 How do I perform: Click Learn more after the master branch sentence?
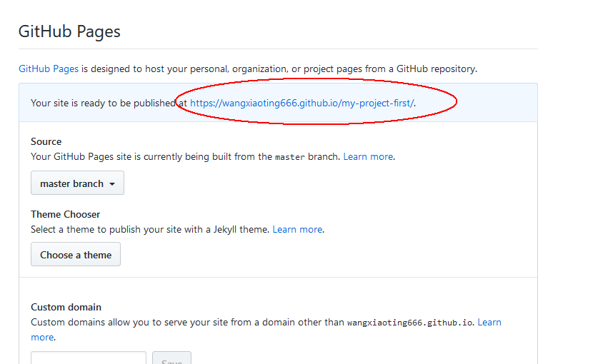[368, 156]
